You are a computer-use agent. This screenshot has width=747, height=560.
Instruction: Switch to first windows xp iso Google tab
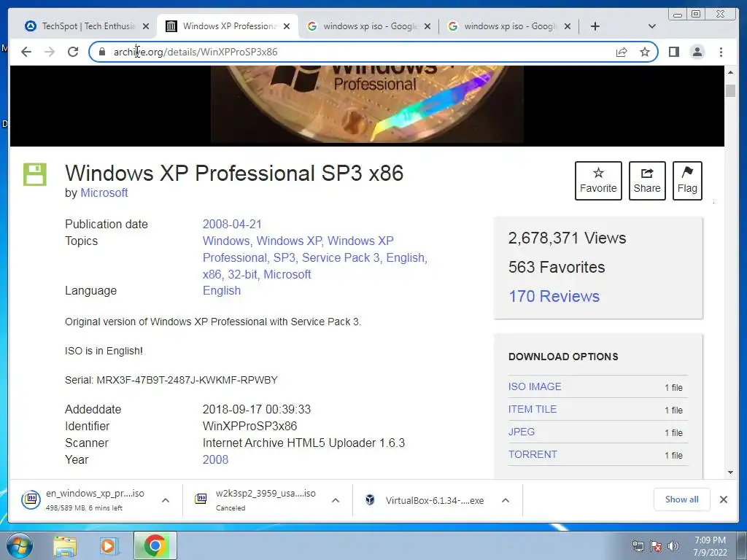[369, 26]
